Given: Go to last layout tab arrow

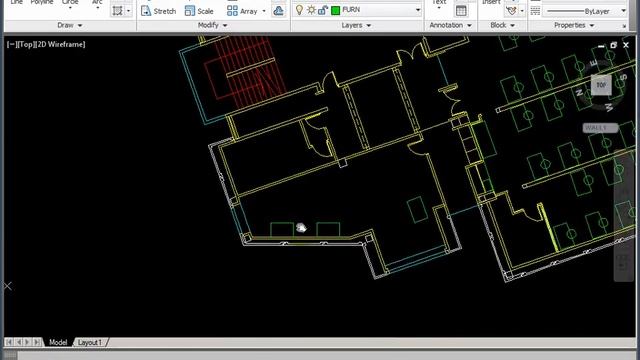Looking at the screenshot, I should tap(37, 342).
